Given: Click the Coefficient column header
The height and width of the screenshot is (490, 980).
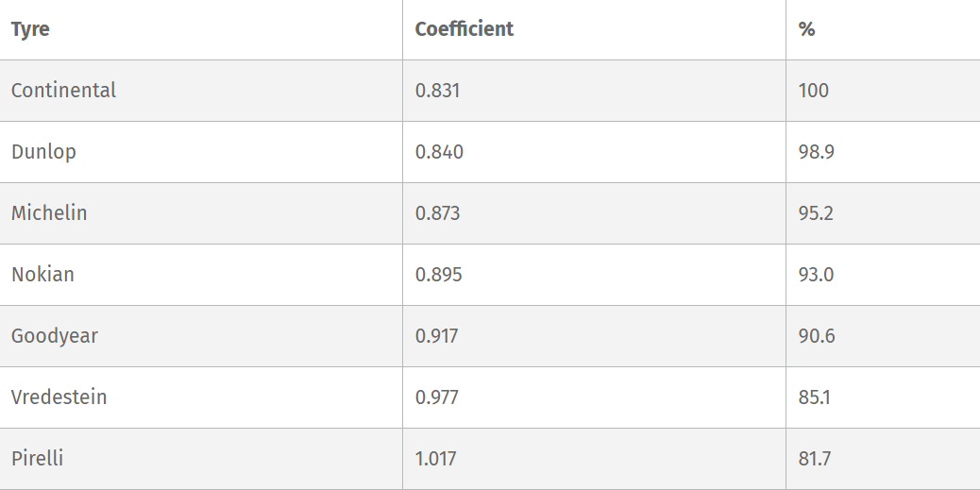Looking at the screenshot, I should [465, 29].
